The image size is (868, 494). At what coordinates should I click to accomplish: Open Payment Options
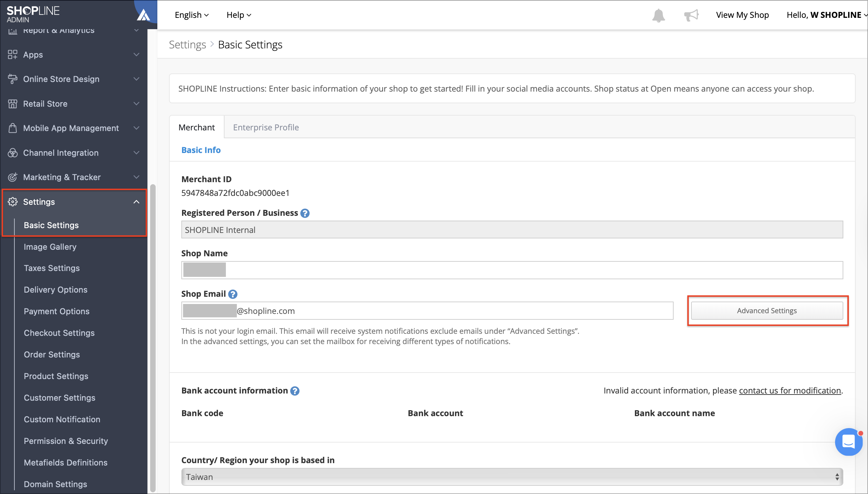pos(57,311)
